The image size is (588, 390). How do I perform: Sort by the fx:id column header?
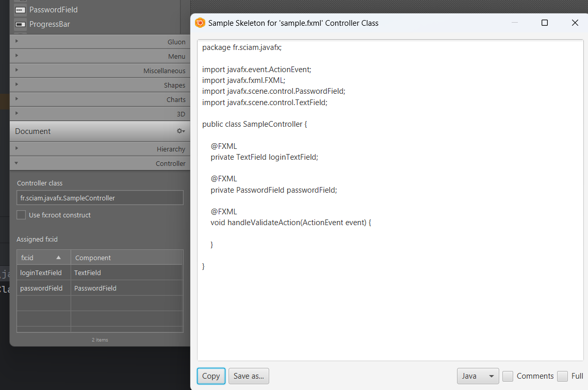[x=43, y=258]
